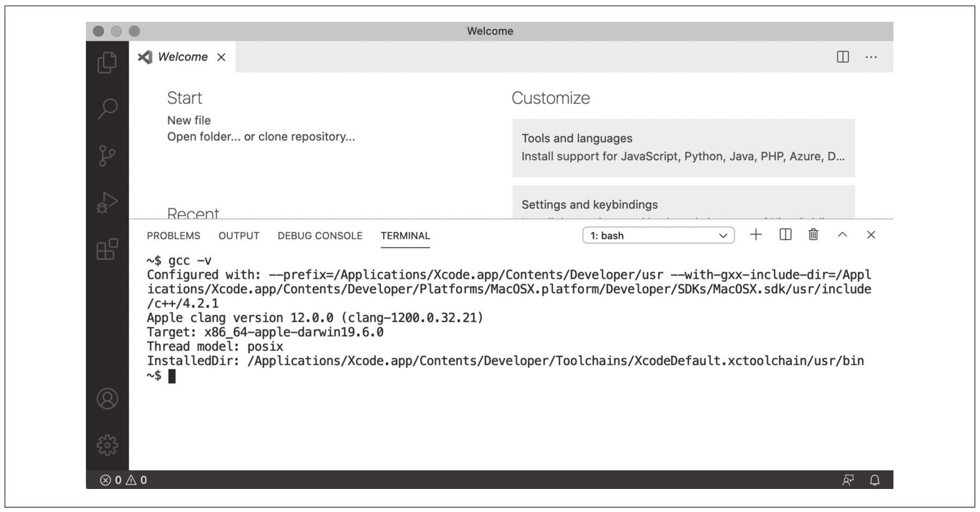Open the '1: bash' terminal selector dropdown
Image resolution: width=980 pixels, height=512 pixels.
[x=658, y=235]
